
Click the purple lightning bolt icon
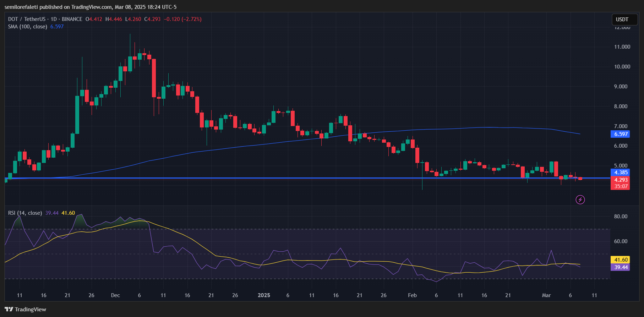[580, 200]
